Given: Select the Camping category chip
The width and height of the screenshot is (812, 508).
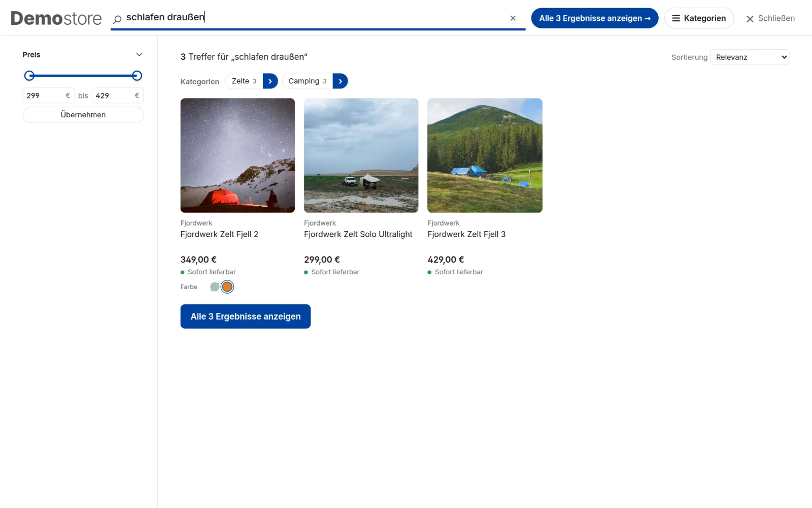Looking at the screenshot, I should [308, 81].
